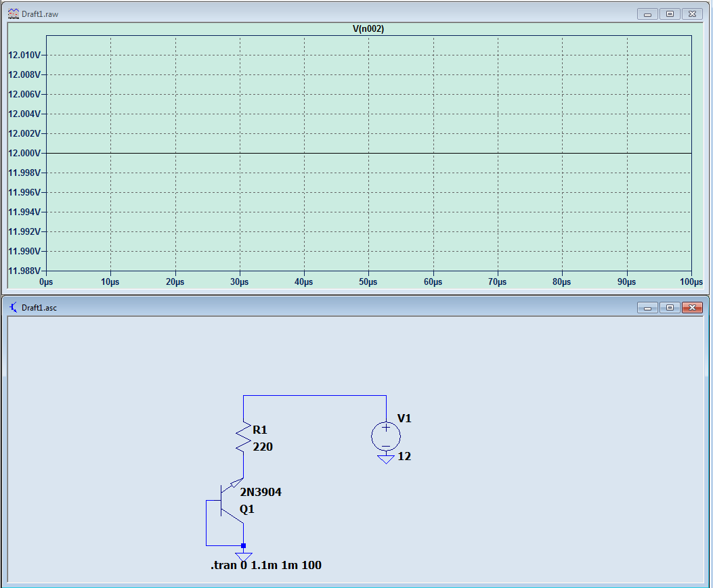Click the 70µs time axis label
The width and height of the screenshot is (713, 588).
(497, 281)
